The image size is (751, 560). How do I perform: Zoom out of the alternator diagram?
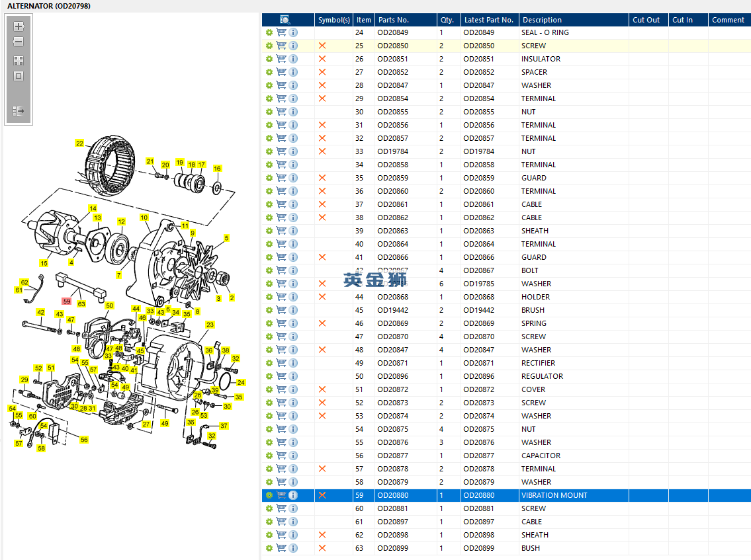[x=19, y=42]
